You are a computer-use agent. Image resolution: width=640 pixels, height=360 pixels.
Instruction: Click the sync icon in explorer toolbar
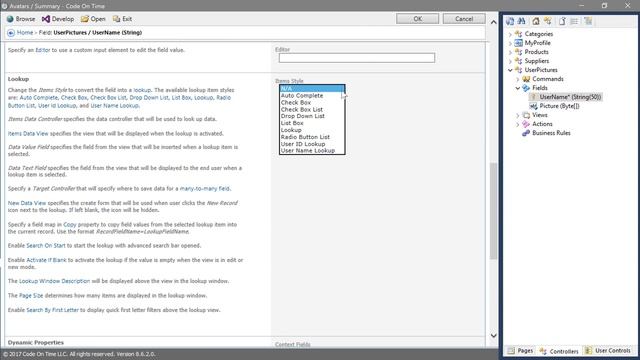tap(510, 21)
